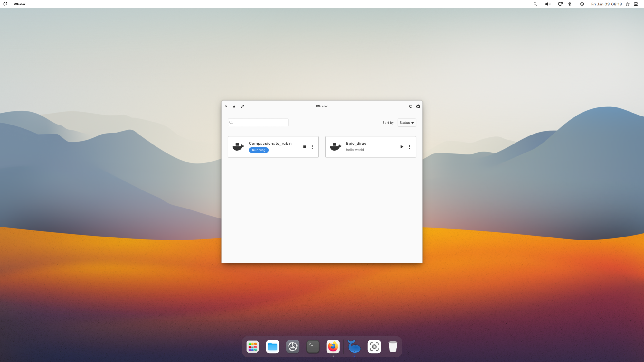Screen dimensions: 644x362
Task: Expand the Sort by Status dropdown
Action: pos(407,123)
